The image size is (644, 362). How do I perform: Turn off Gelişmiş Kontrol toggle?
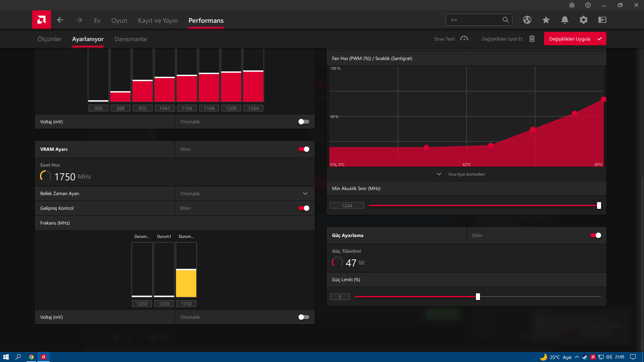tap(304, 208)
